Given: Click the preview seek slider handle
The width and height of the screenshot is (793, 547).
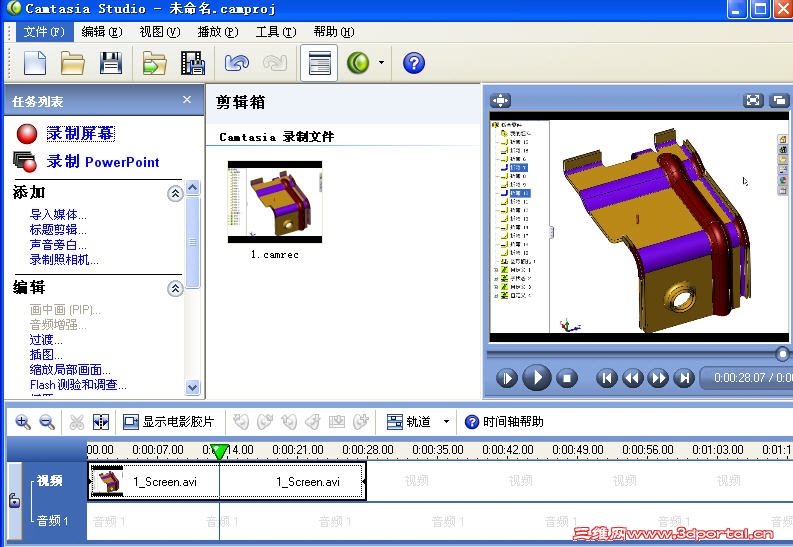Looking at the screenshot, I should [782, 354].
